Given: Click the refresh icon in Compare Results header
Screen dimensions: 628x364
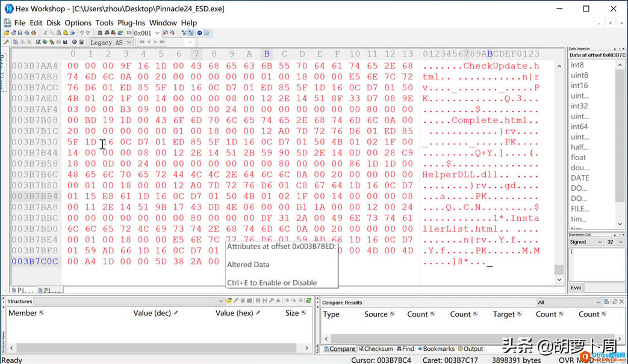Looking at the screenshot, I should coord(614,301).
